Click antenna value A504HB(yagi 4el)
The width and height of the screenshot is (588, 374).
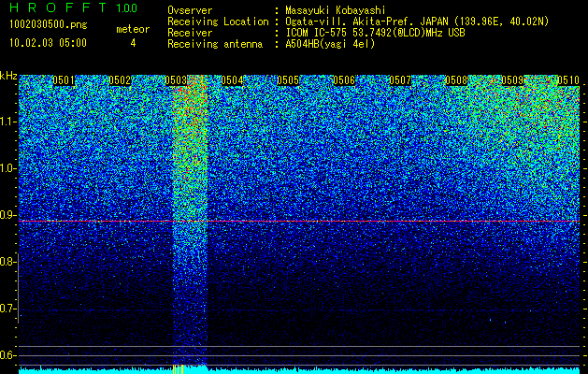tap(330, 44)
